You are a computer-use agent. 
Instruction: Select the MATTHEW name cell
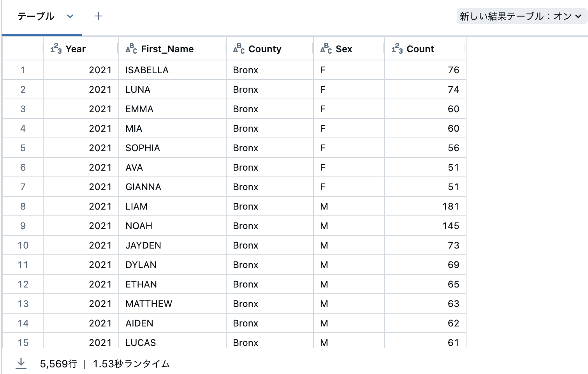173,304
